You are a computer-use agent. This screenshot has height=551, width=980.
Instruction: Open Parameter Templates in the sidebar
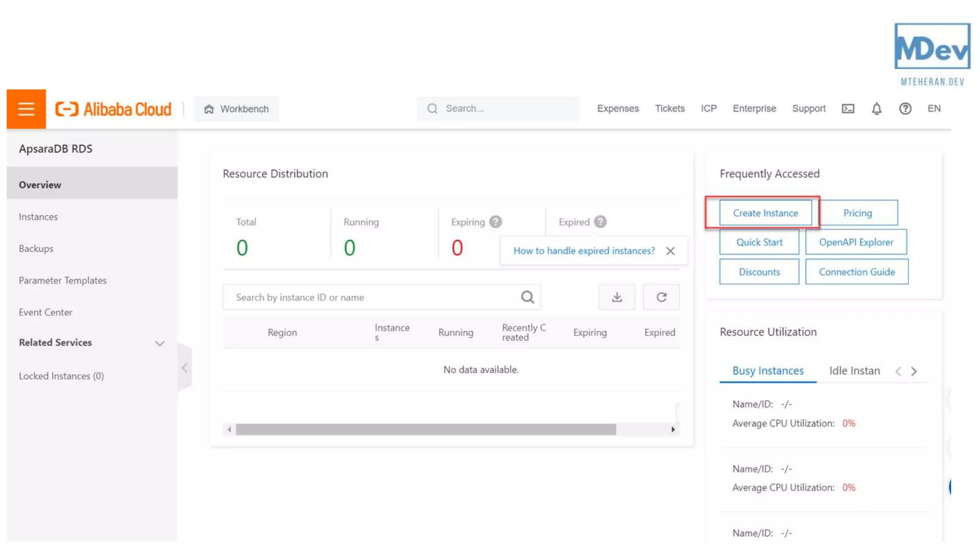[x=63, y=280]
